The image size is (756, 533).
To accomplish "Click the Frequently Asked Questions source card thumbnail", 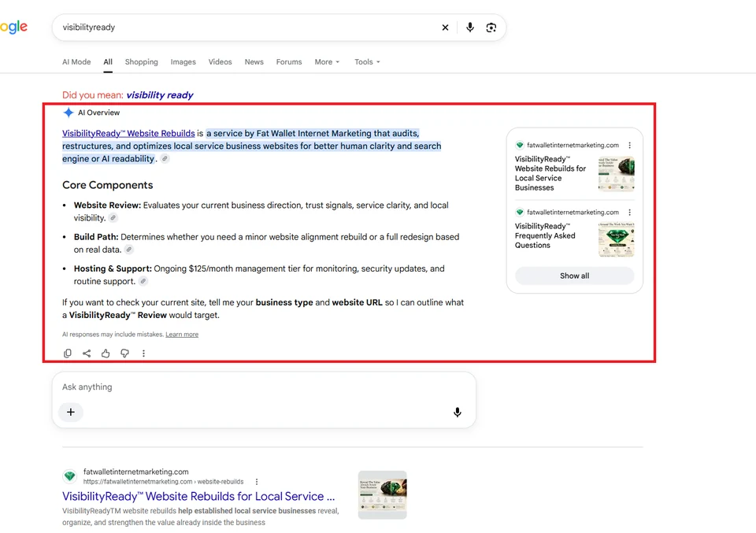I will point(616,239).
